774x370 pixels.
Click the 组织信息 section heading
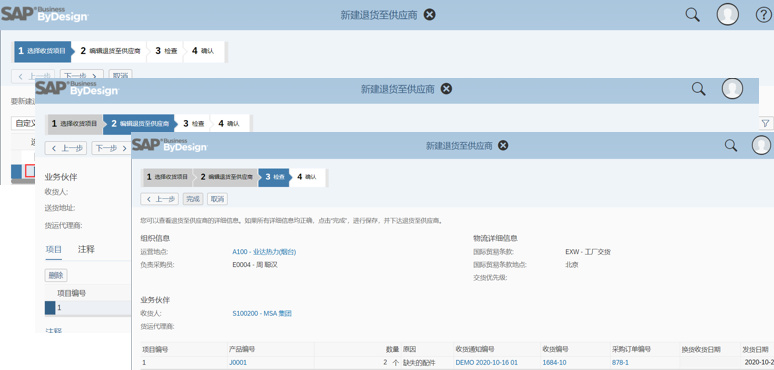pyautogui.click(x=155, y=238)
